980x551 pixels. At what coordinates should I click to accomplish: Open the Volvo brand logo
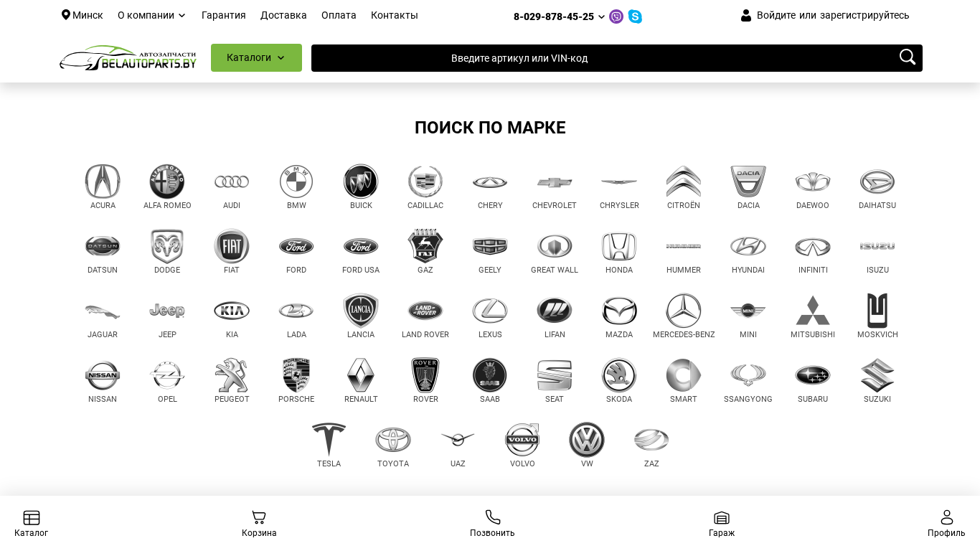coord(522,440)
